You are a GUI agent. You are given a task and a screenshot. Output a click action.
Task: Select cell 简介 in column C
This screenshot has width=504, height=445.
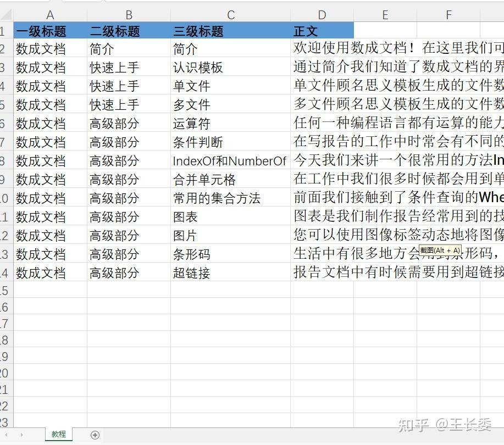click(x=230, y=48)
